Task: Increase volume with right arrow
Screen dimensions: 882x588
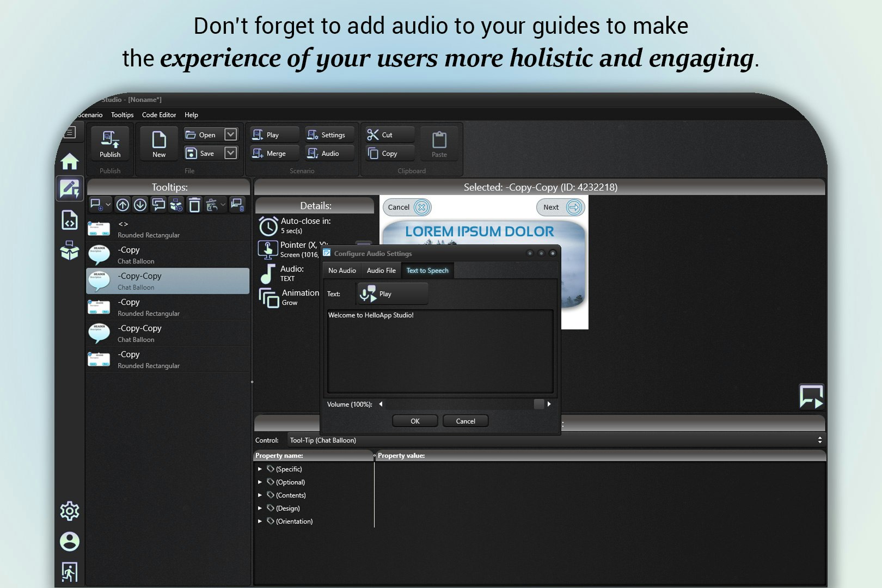Action: pos(549,404)
